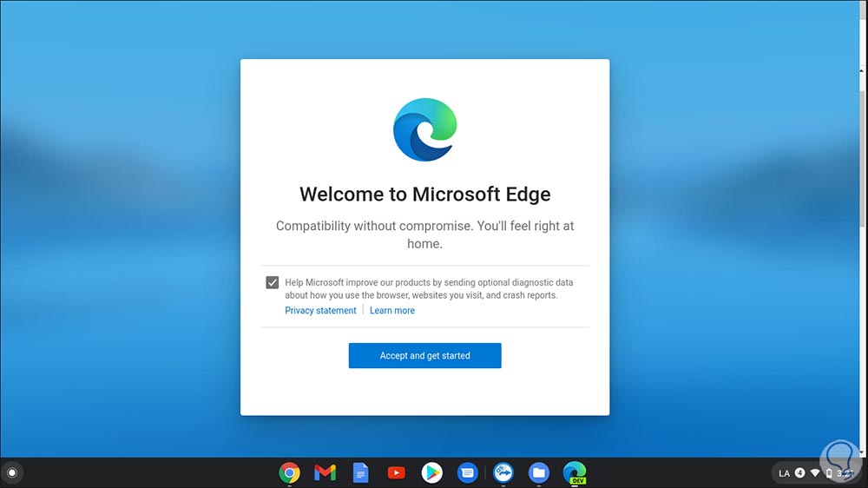Open the Privacy statement link
868x488 pixels.
click(x=320, y=310)
